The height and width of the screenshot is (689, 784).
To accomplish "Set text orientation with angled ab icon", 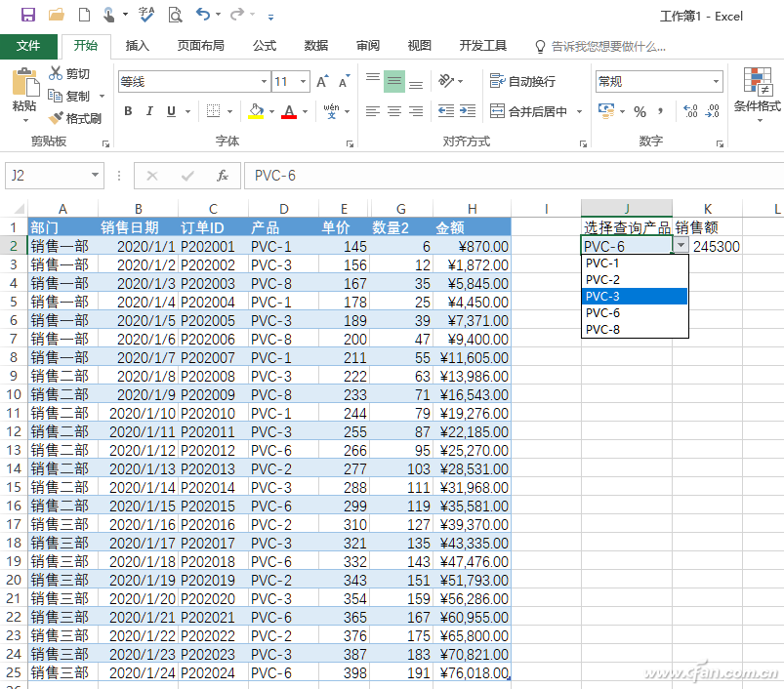I will [445, 80].
